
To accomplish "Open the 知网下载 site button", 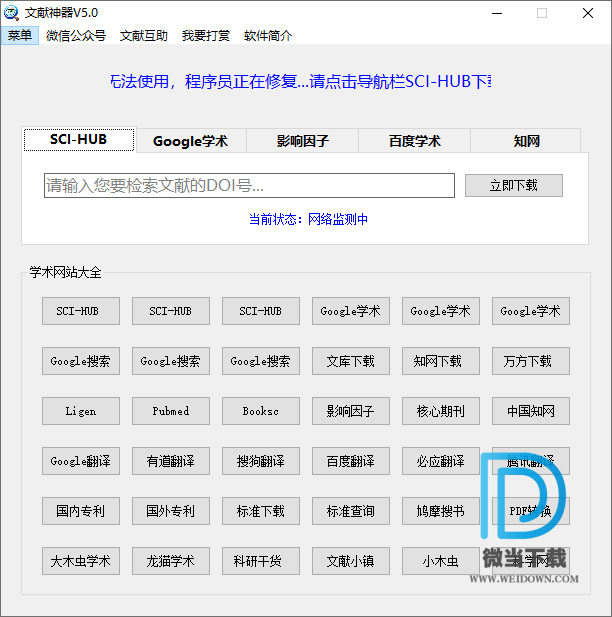I will [x=440, y=361].
